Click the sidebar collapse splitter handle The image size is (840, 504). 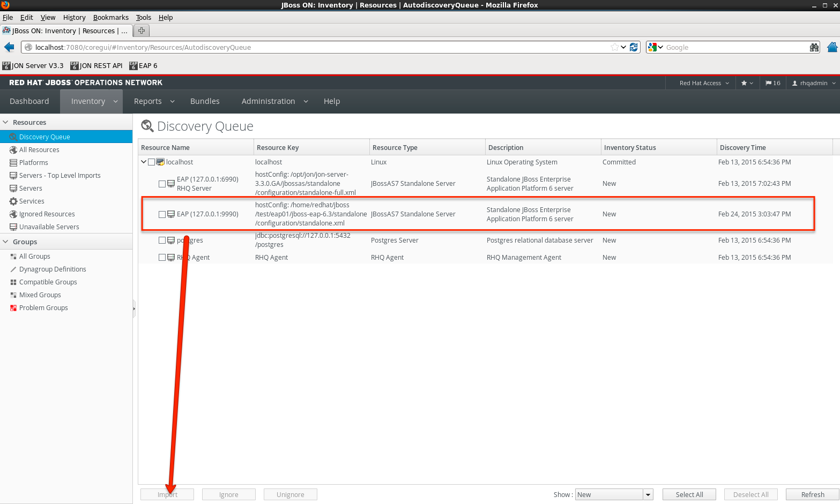coord(134,309)
